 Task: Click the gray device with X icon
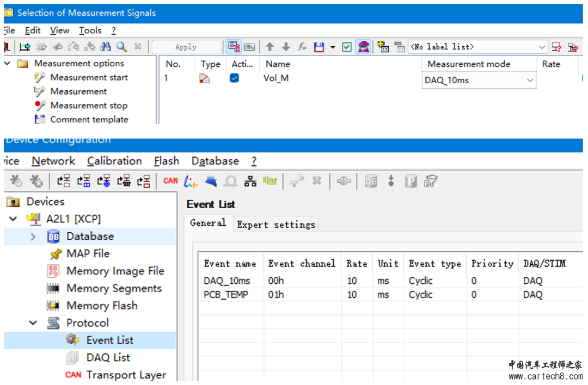click(x=36, y=181)
